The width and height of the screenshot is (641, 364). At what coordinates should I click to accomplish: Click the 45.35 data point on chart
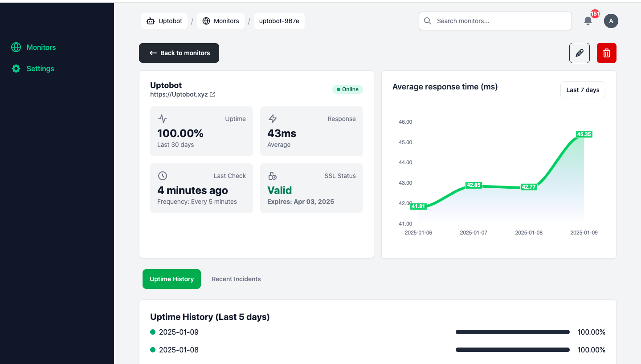pos(584,134)
